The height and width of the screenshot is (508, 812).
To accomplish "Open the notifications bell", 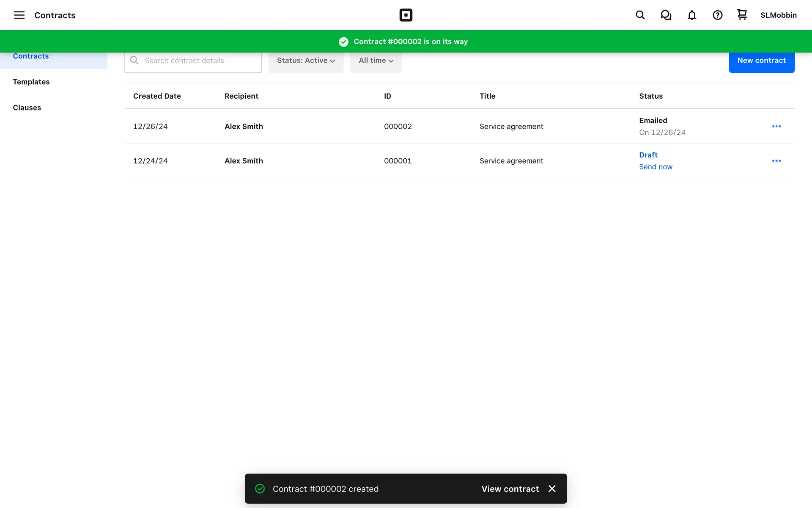I will coord(691,15).
